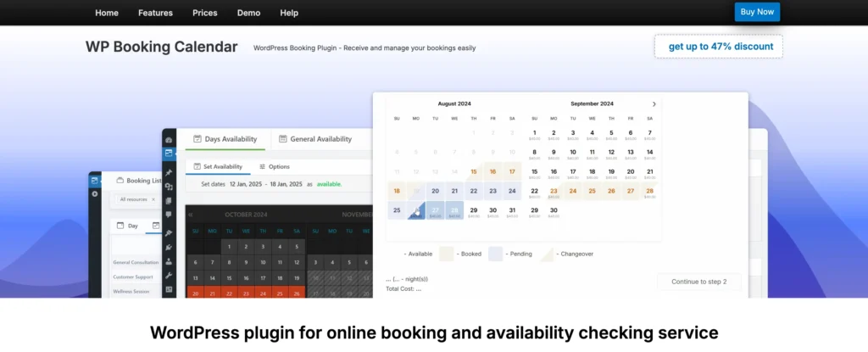
Task: Select September 30 in the light calendar
Action: coord(554,212)
